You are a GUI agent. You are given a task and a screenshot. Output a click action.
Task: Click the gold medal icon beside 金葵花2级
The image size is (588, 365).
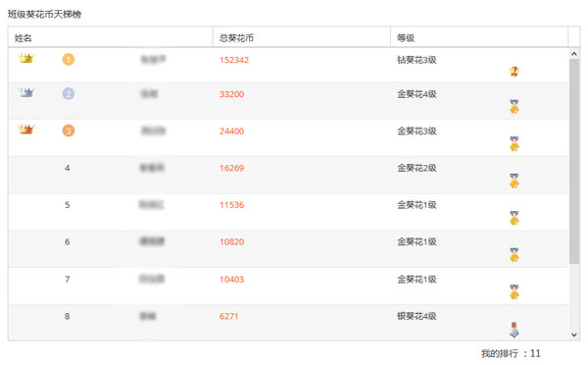coord(514,181)
